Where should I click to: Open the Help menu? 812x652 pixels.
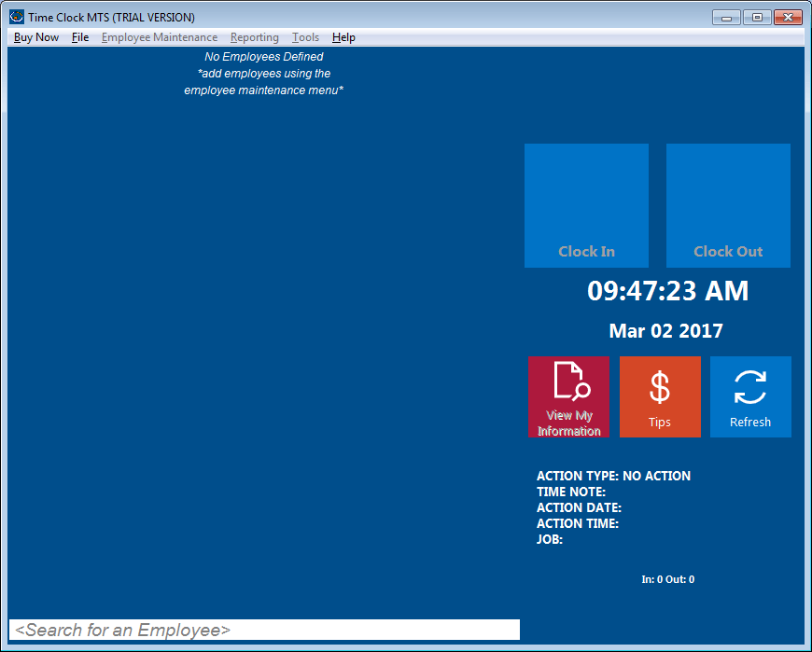[x=343, y=37]
